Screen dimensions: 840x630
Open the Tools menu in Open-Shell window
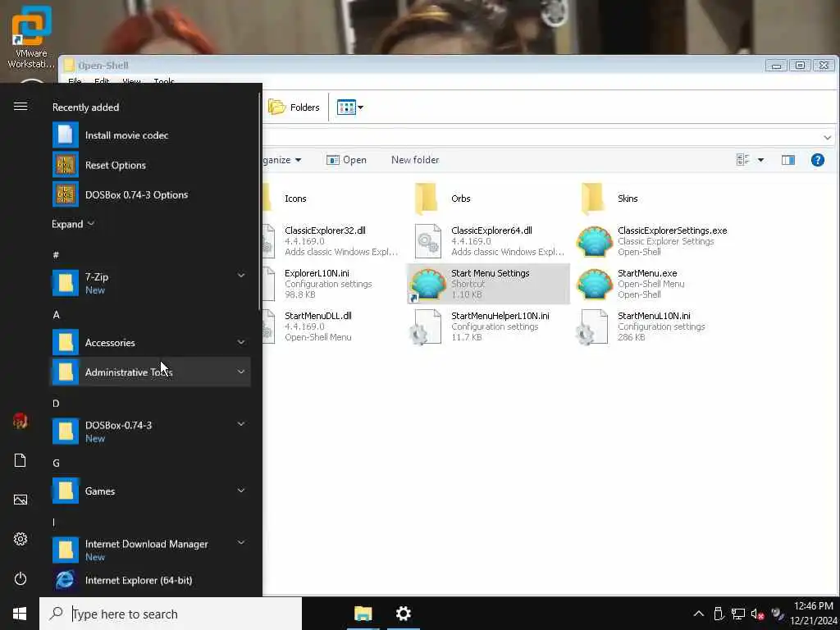pyautogui.click(x=164, y=81)
